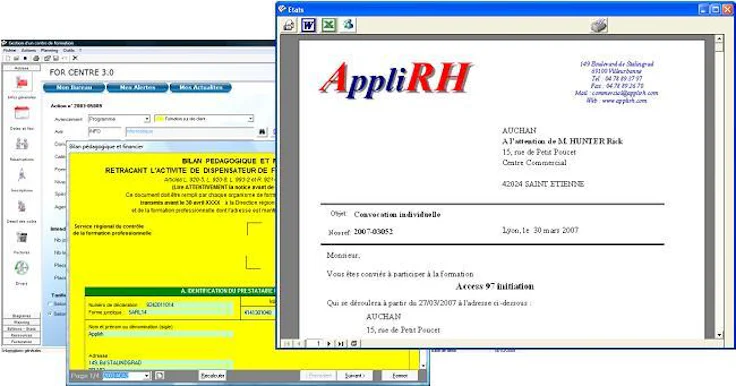Click the globe icon next to the Excel icon

point(348,24)
